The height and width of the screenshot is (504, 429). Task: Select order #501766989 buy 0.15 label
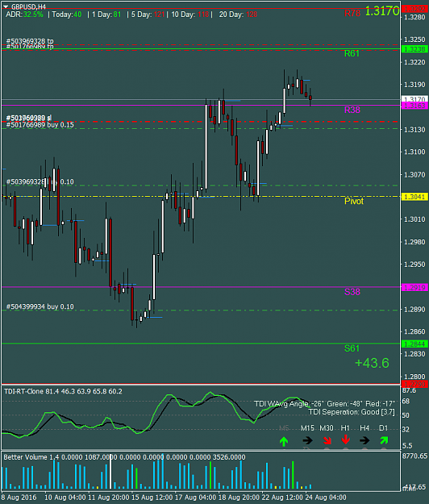point(40,125)
